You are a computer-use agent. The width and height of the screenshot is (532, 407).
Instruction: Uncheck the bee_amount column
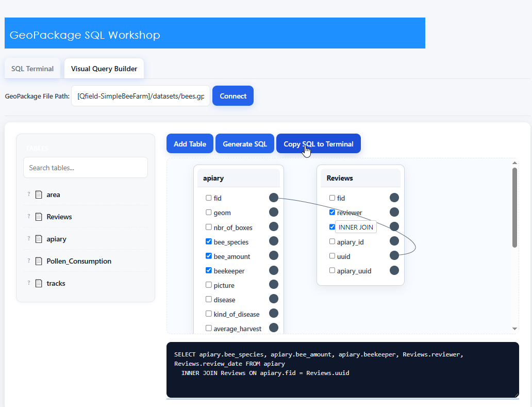[209, 256]
